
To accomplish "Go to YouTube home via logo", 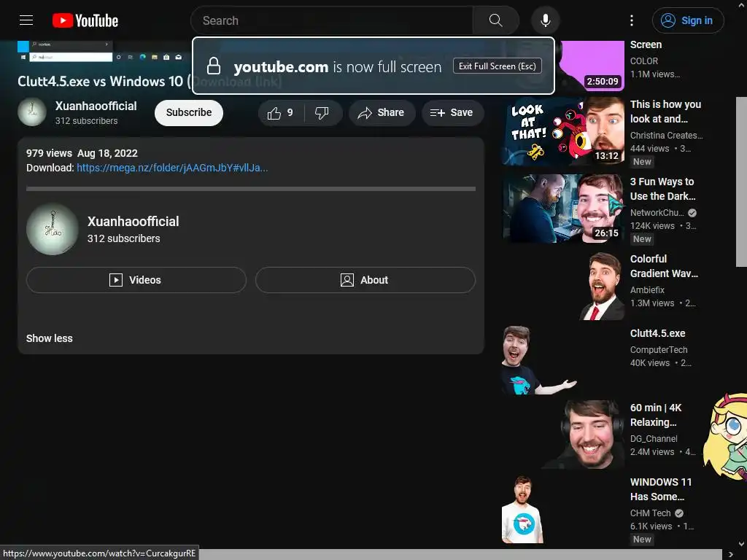I will 85,20.
